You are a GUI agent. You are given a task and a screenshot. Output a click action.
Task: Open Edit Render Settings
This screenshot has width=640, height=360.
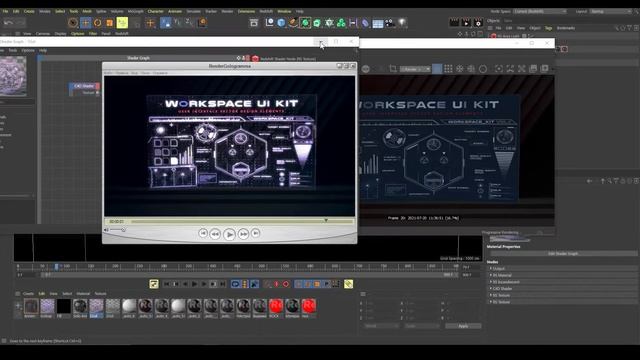tap(478, 23)
